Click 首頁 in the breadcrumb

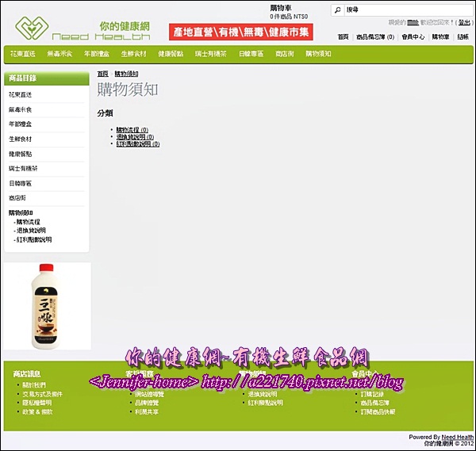click(102, 74)
